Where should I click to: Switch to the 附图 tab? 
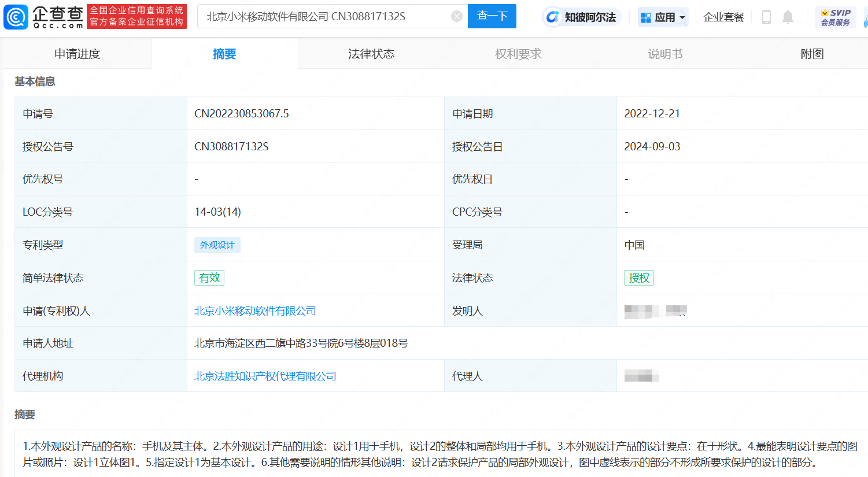tap(812, 54)
